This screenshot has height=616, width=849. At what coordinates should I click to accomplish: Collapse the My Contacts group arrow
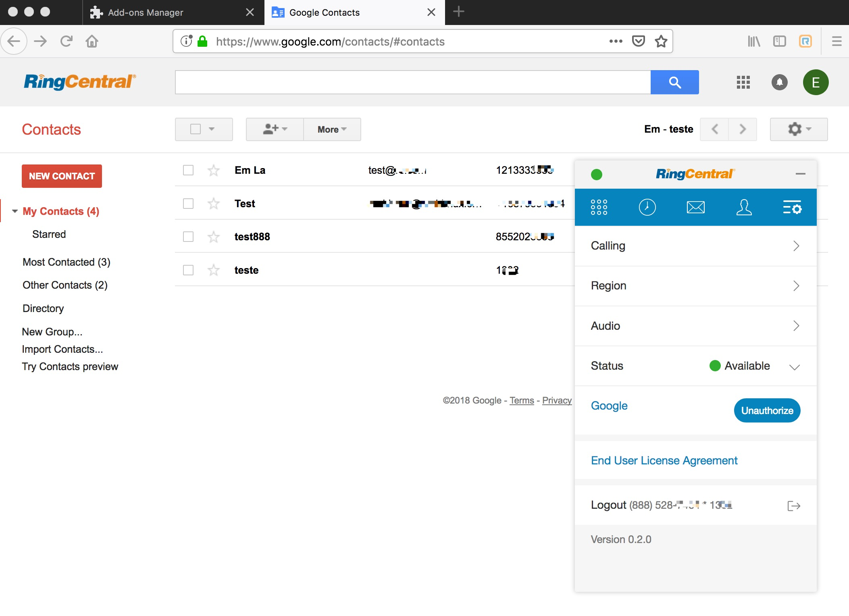tap(15, 211)
